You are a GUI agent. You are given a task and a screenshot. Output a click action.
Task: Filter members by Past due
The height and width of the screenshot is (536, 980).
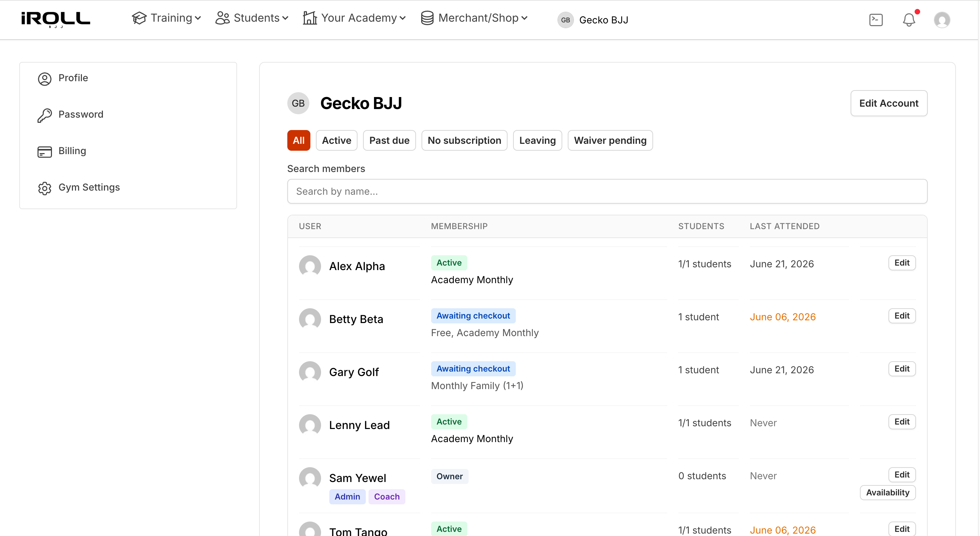389,140
